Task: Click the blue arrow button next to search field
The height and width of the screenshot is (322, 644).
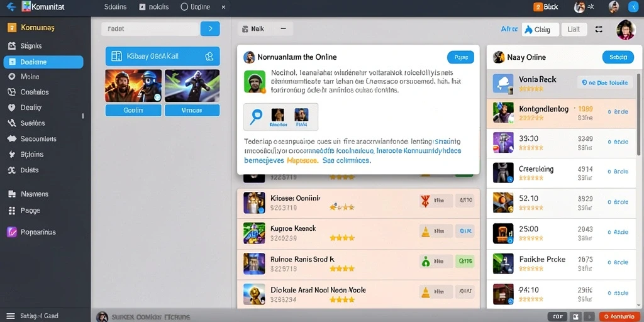Action: tap(210, 29)
